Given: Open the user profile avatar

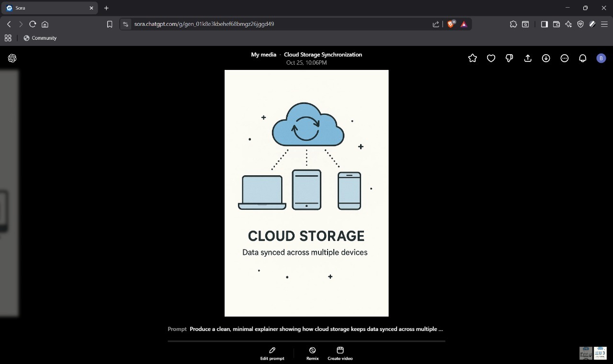Looking at the screenshot, I should 601,58.
